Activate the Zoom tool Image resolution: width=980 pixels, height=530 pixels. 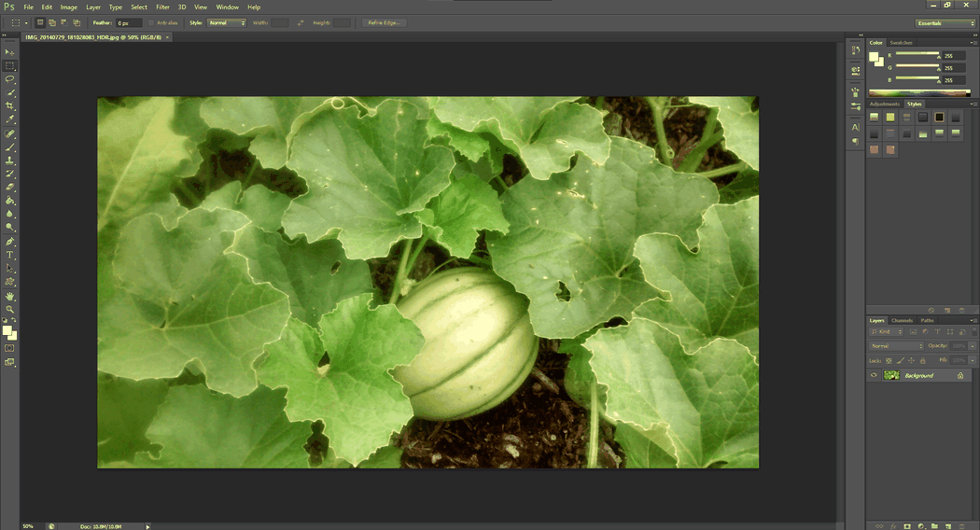tap(10, 309)
